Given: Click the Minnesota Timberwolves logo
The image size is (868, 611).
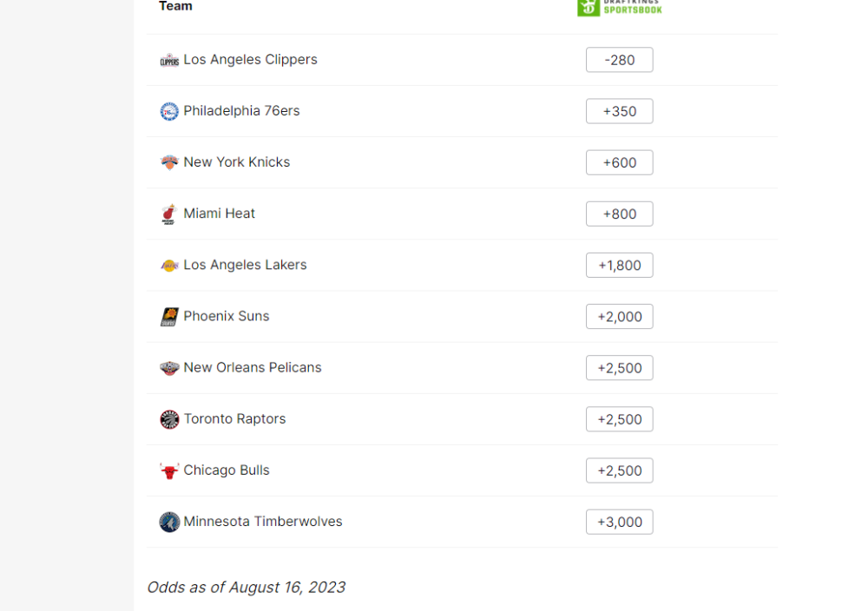Looking at the screenshot, I should point(169,522).
